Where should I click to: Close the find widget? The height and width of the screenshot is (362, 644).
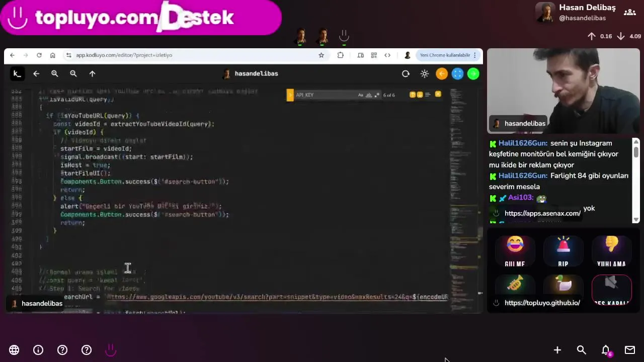click(x=438, y=94)
